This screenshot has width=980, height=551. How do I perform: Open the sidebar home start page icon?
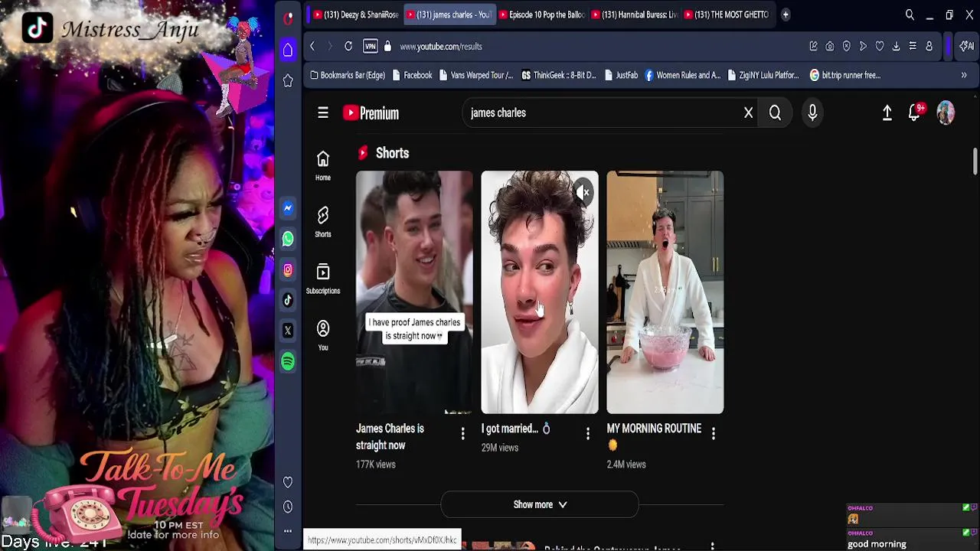(288, 50)
